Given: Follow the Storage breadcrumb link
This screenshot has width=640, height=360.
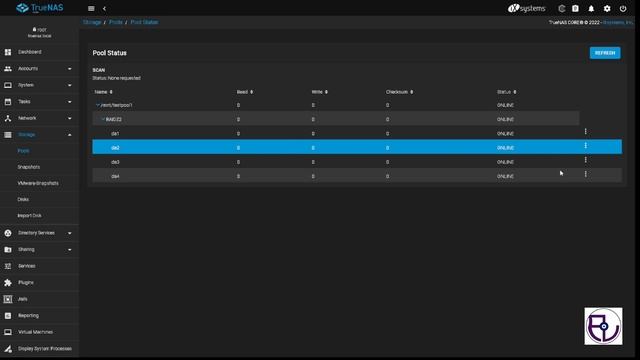Looking at the screenshot, I should [92, 22].
